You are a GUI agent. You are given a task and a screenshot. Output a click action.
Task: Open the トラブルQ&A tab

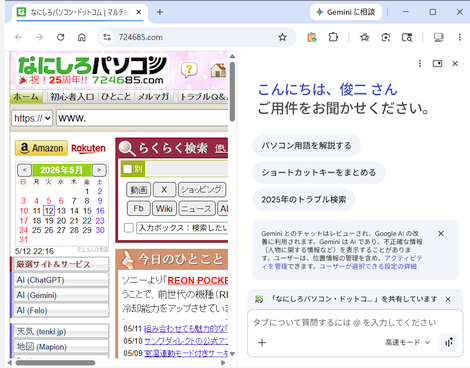pyautogui.click(x=203, y=97)
